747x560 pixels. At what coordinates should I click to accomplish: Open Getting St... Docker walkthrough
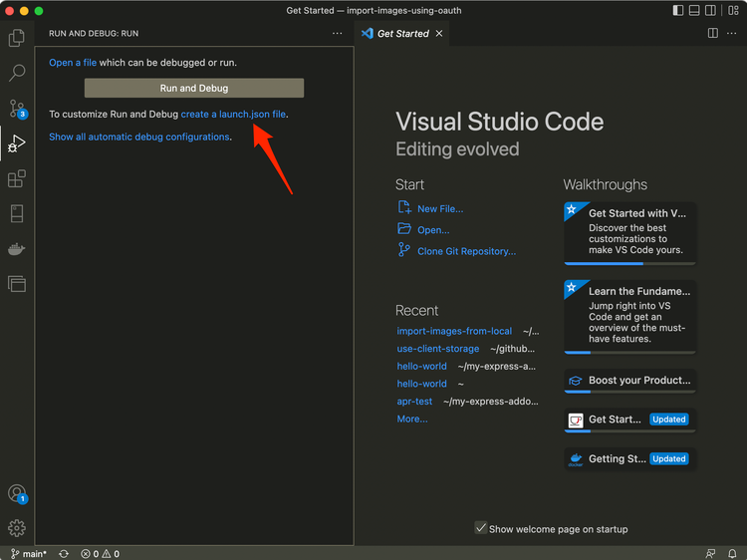click(x=629, y=459)
